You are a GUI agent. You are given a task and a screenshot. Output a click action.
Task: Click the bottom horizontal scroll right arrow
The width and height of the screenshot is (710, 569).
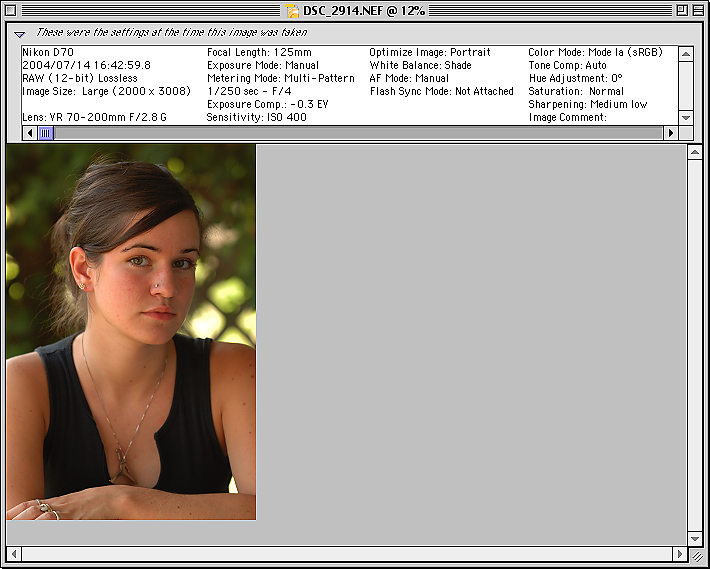pyautogui.click(x=679, y=554)
